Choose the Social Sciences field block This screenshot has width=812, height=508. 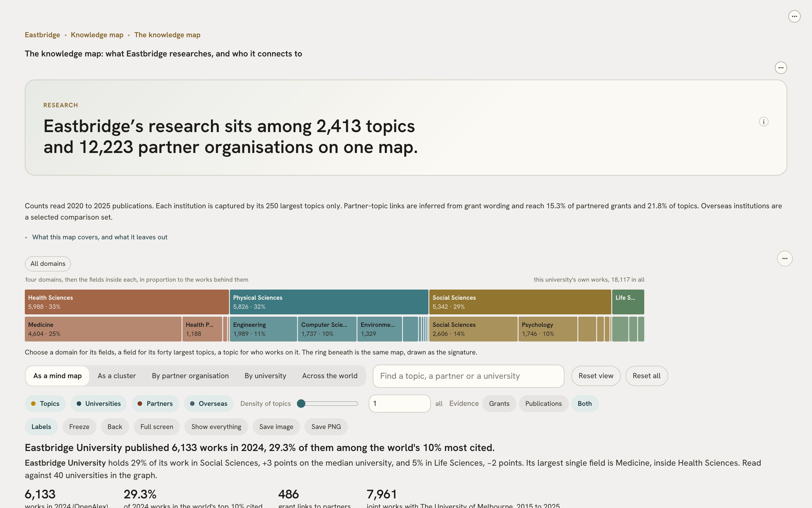tap(473, 329)
